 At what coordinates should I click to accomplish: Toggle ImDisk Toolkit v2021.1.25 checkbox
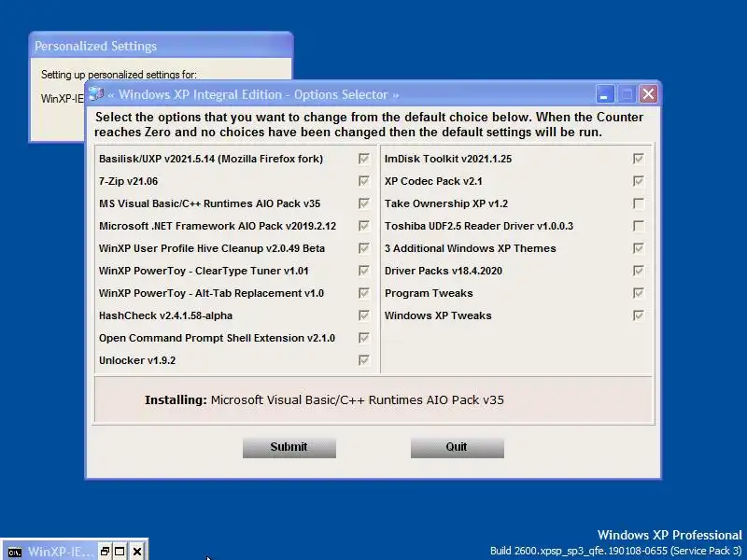[x=639, y=159]
